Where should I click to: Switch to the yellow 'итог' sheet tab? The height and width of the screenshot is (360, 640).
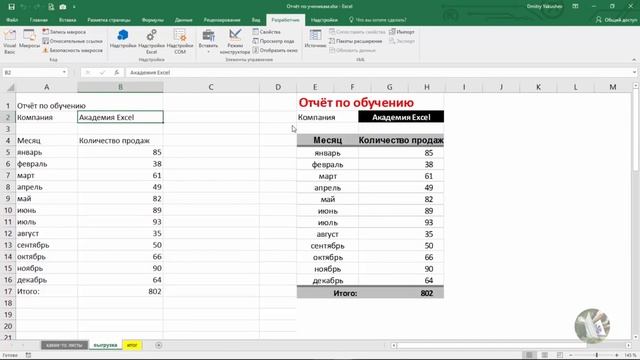132,345
